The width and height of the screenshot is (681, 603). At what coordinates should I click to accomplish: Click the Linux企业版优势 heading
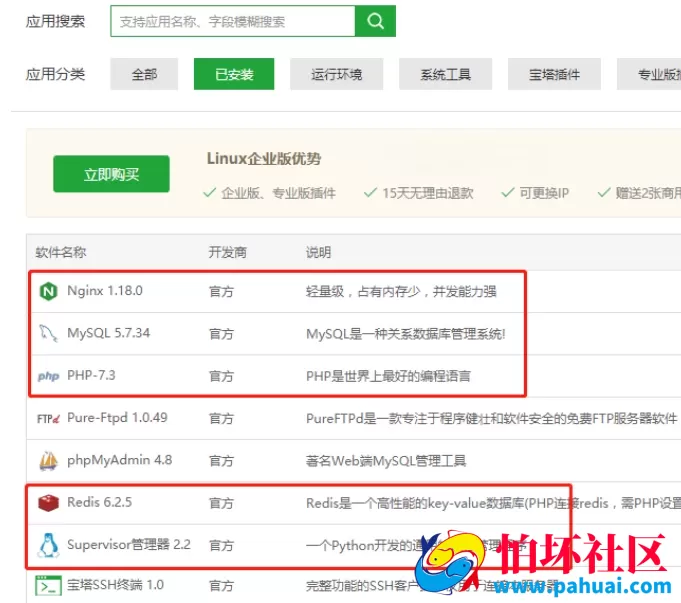tap(264, 159)
